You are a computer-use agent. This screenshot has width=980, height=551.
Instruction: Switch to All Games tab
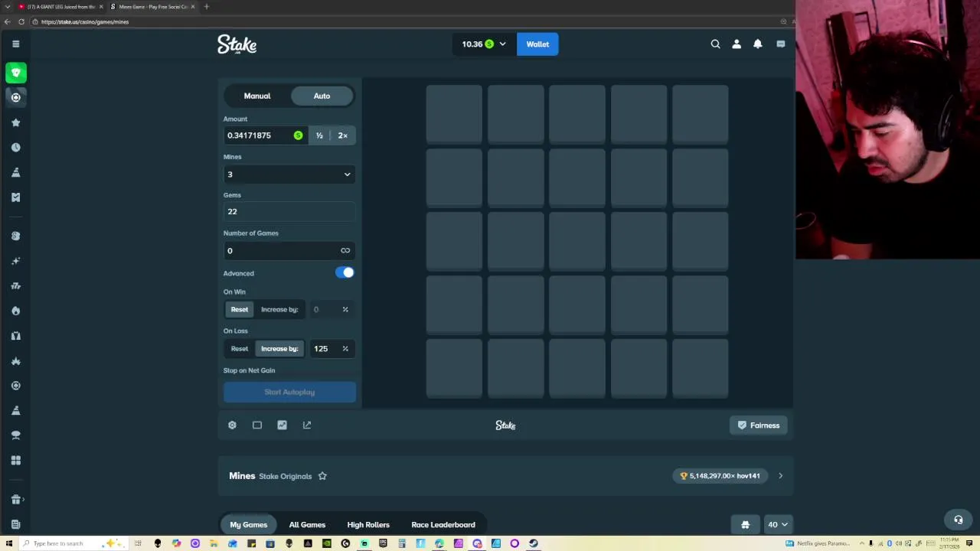[307, 525]
